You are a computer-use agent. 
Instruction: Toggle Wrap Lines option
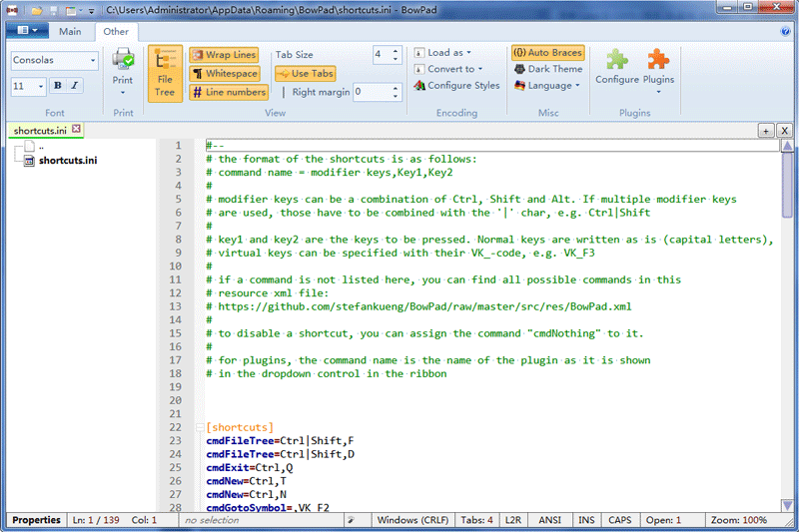[224, 55]
